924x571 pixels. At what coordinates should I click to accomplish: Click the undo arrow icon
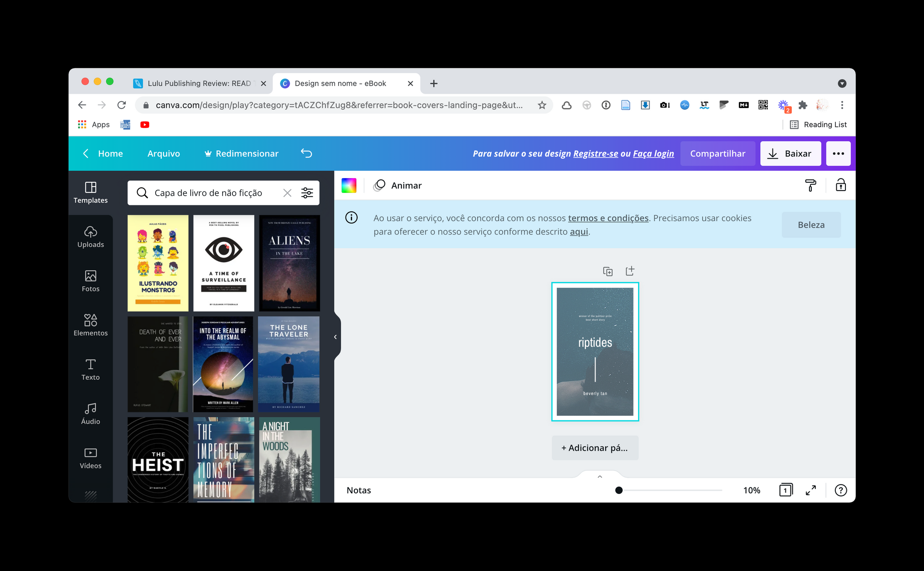(x=307, y=153)
